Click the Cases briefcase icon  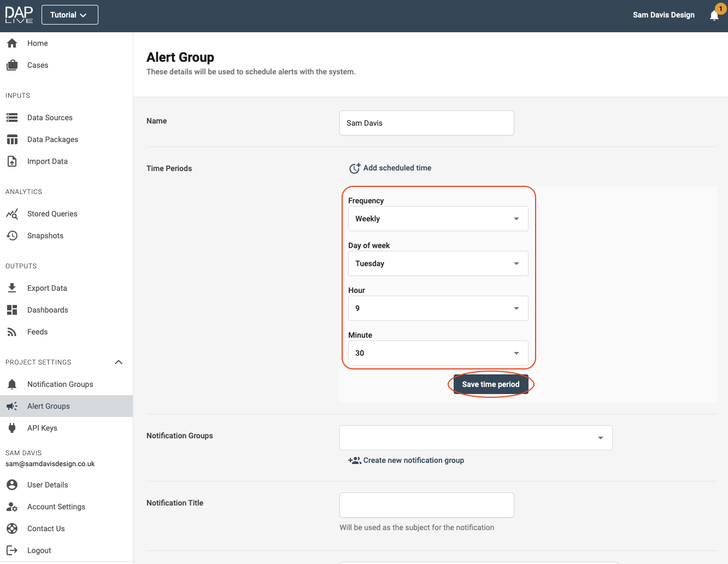(x=12, y=65)
